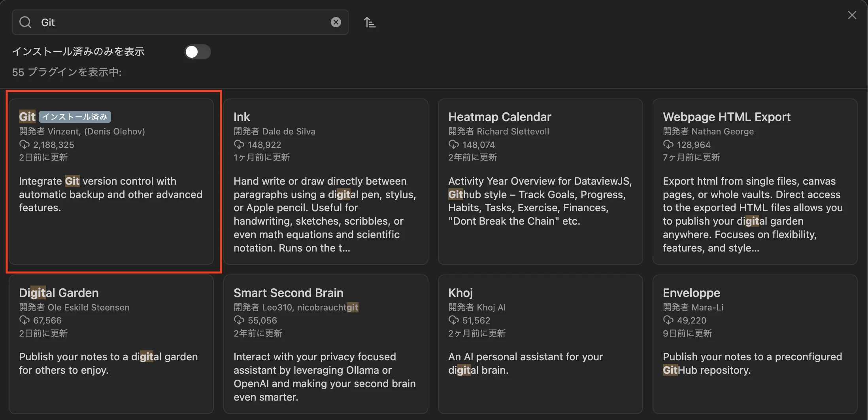
Task: Click author text 'Dale de Silva'
Action: pos(289,131)
